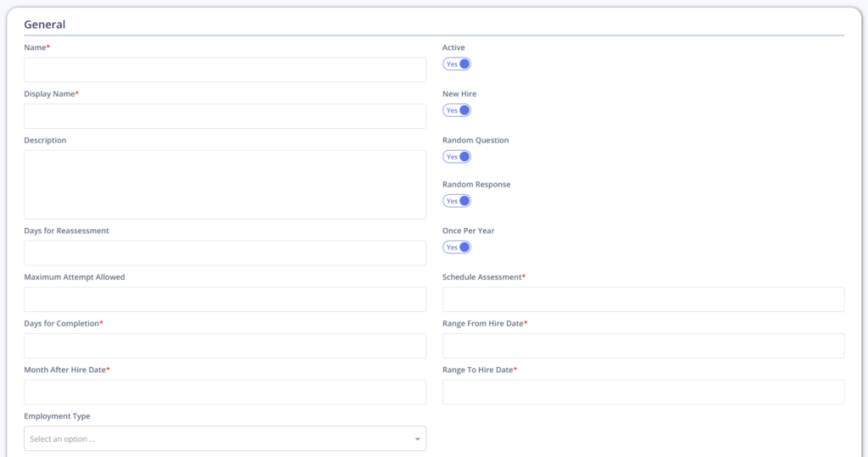
Task: Click the Schedule Assessment field
Action: coord(643,299)
